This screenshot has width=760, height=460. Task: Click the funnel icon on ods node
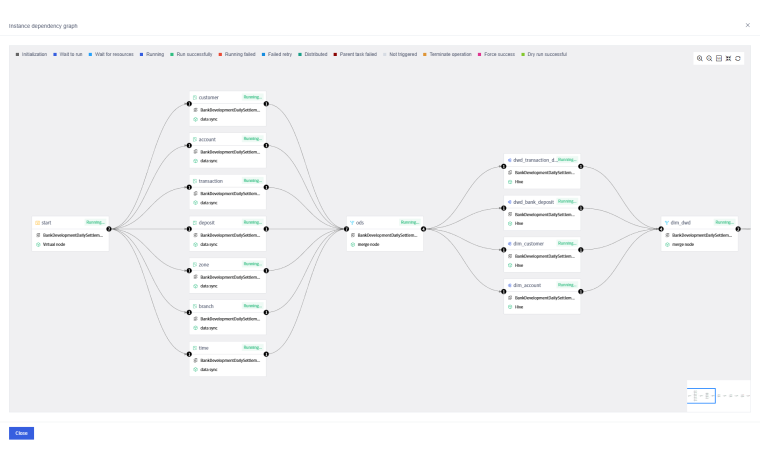352,222
